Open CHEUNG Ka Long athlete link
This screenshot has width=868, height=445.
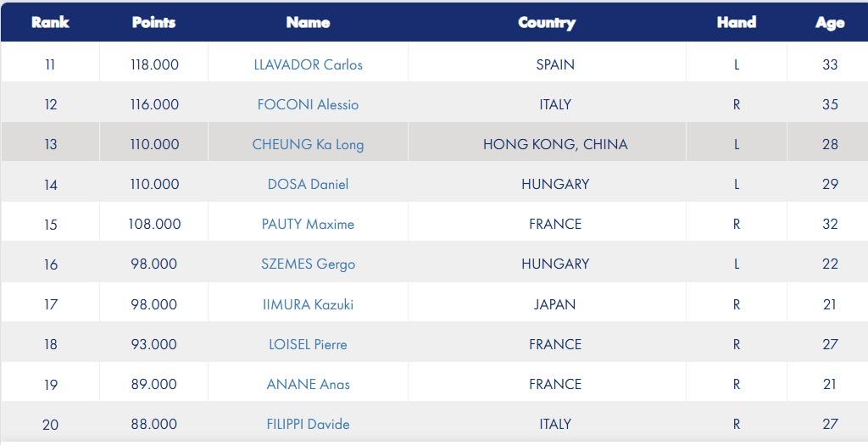pyautogui.click(x=308, y=144)
